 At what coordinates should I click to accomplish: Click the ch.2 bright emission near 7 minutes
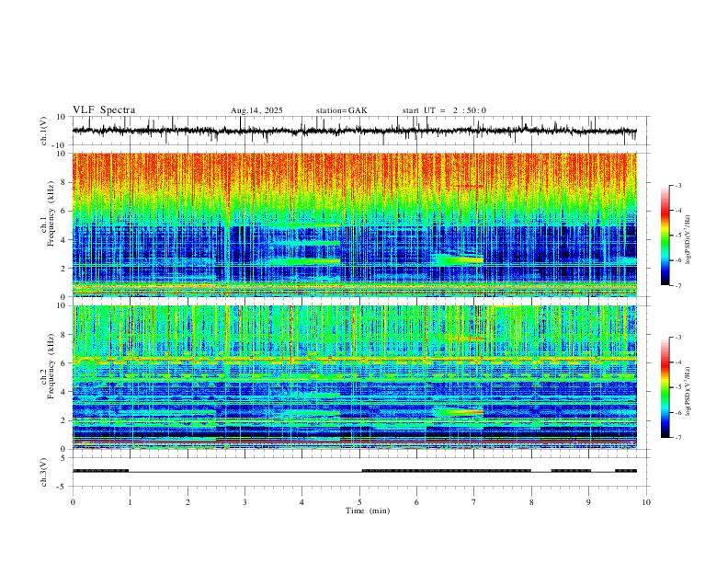tap(460, 411)
